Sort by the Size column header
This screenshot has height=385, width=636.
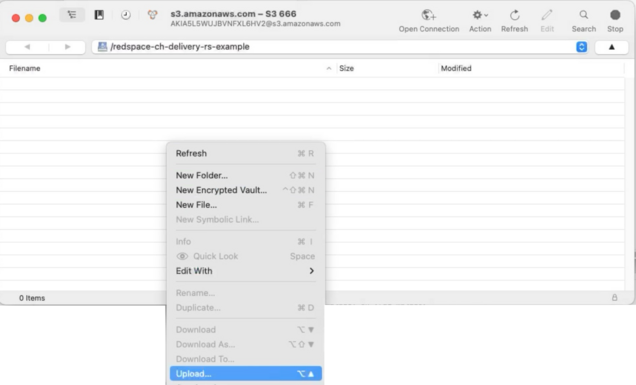tap(346, 68)
